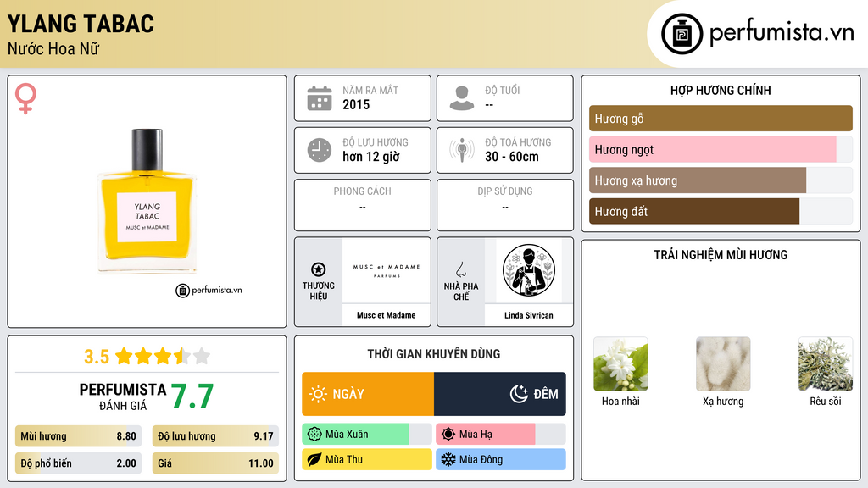Click the clock icon beside Độ lưu hương
Screen dimensions: 868x488
point(320,150)
